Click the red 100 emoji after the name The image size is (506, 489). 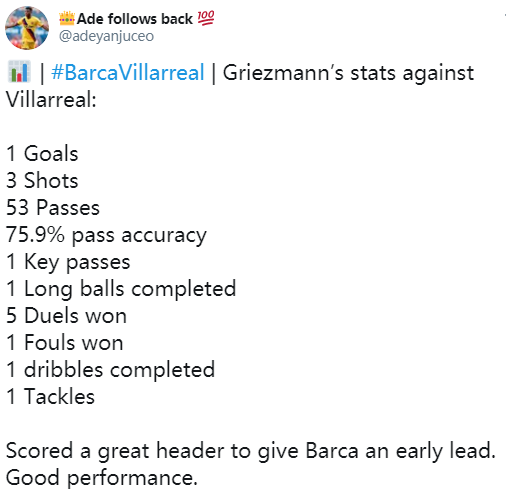[x=206, y=18]
